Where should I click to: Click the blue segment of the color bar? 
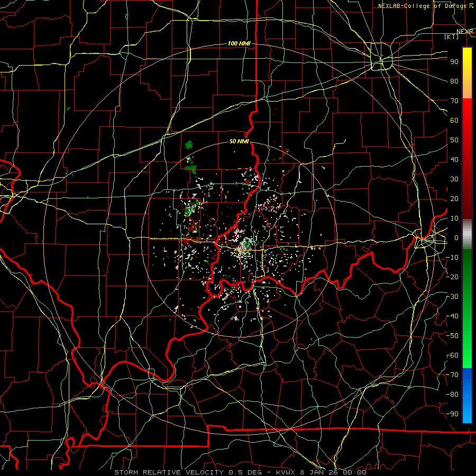(x=467, y=396)
